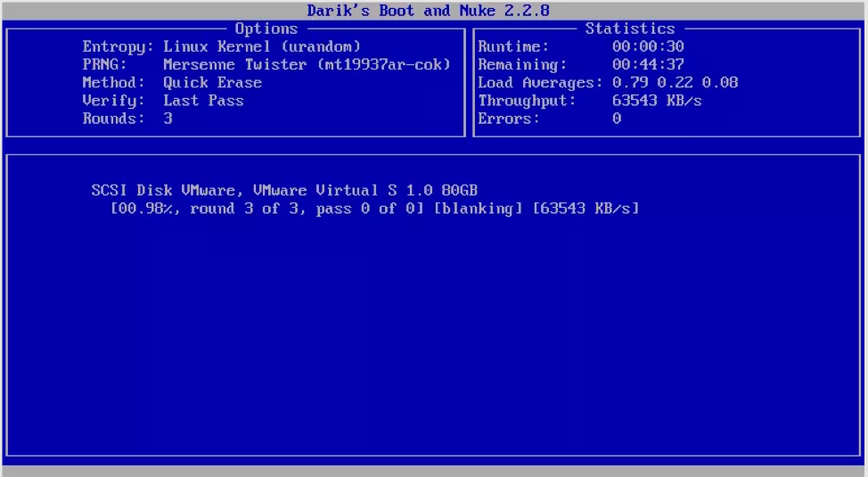Viewport: 868px width, 477px height.
Task: Click the Verify label
Action: [113, 100]
